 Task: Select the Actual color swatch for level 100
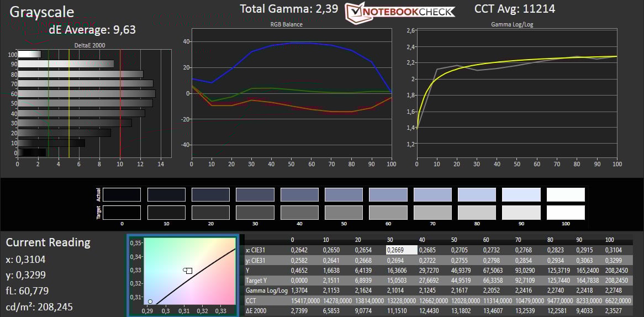coord(566,194)
